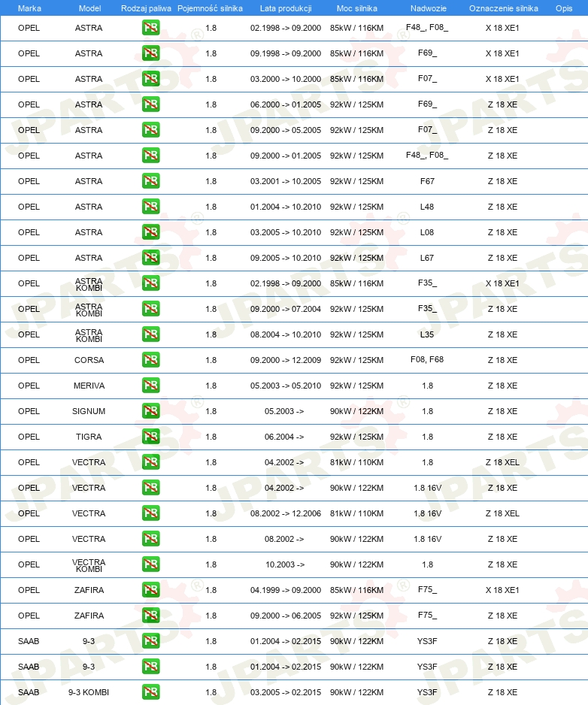Click fuel icon in Zafira 09.2000 -> 06.2005 row
Image resolution: width=588 pixels, height=705 pixels.
pos(150,616)
